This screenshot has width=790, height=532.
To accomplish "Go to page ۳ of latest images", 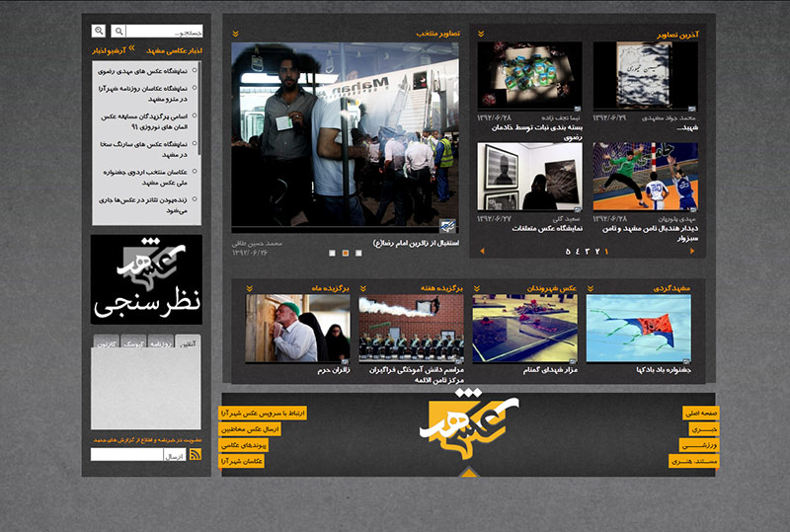I will (587, 252).
